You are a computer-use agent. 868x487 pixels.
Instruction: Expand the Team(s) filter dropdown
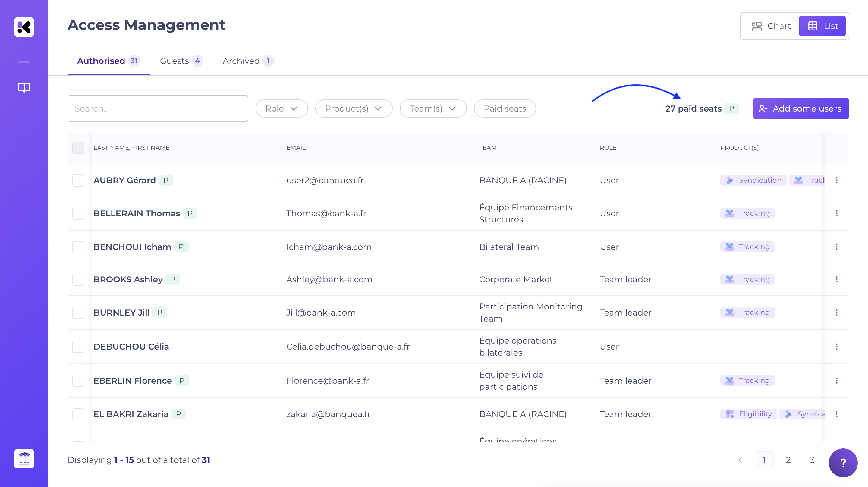(433, 108)
